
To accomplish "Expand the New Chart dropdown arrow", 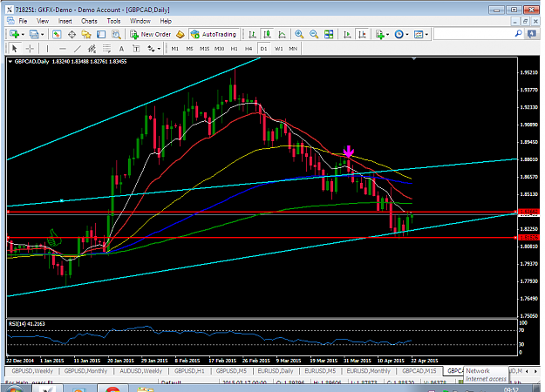I will (23, 34).
